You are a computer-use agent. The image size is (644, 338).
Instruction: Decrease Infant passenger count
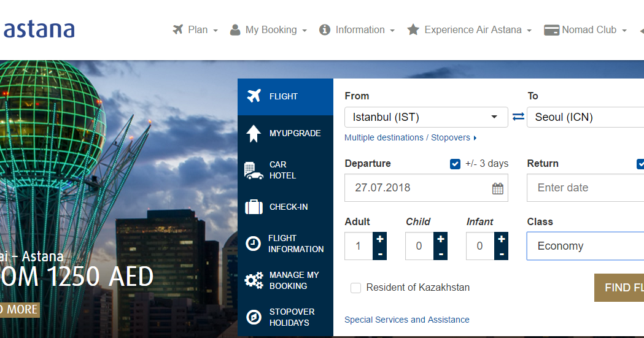point(502,254)
